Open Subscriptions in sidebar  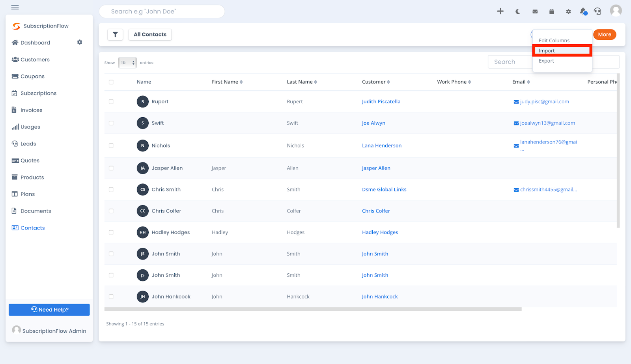[34, 93]
